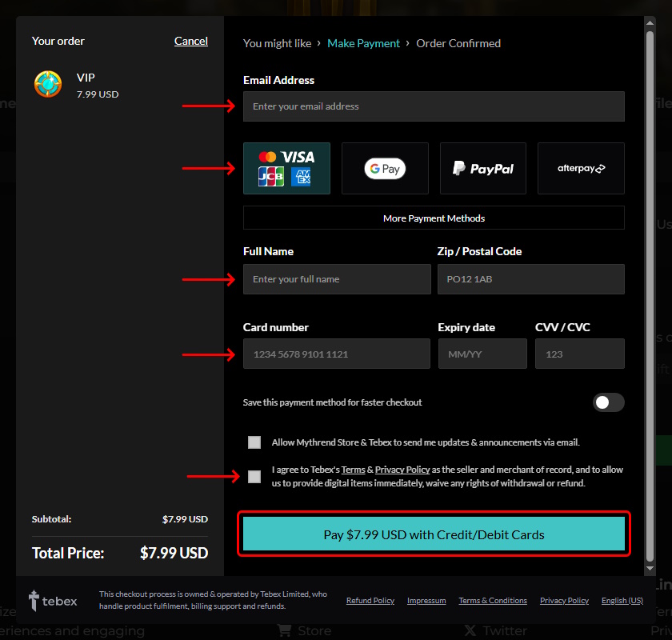Open footer Privacy Policy link

point(564,601)
